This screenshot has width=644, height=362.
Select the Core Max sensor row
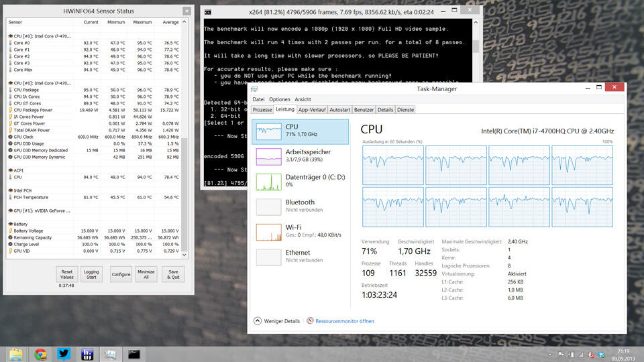[x=94, y=70]
